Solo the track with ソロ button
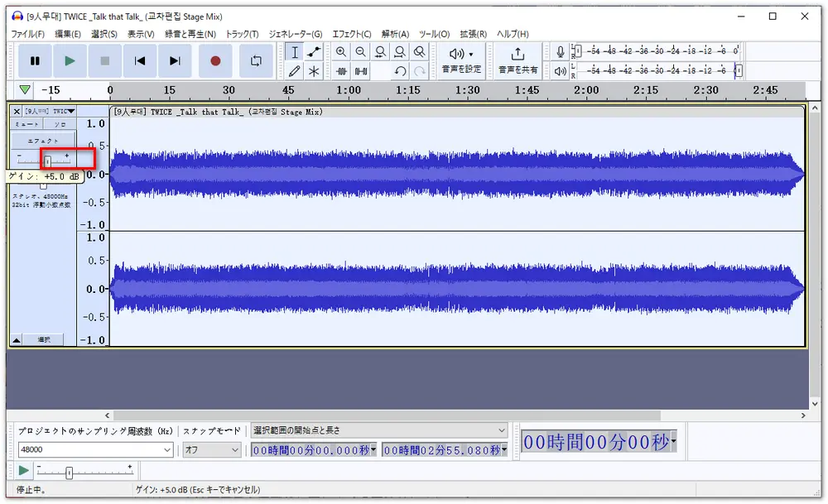The image size is (828, 504). pyautogui.click(x=60, y=124)
